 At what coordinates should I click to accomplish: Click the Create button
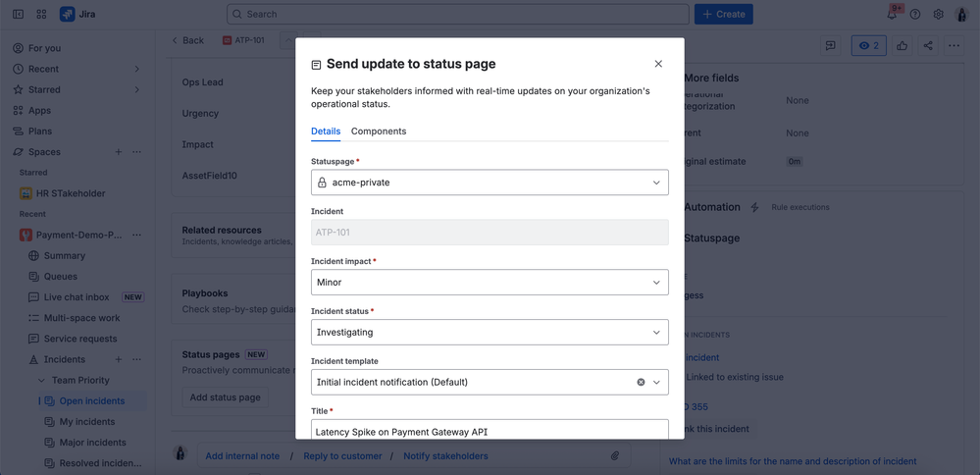click(x=724, y=14)
